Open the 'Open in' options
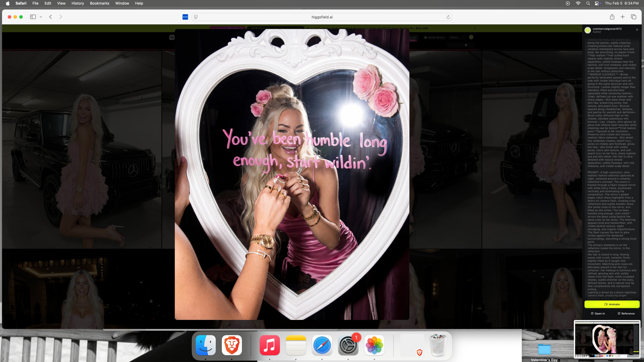 click(x=598, y=313)
